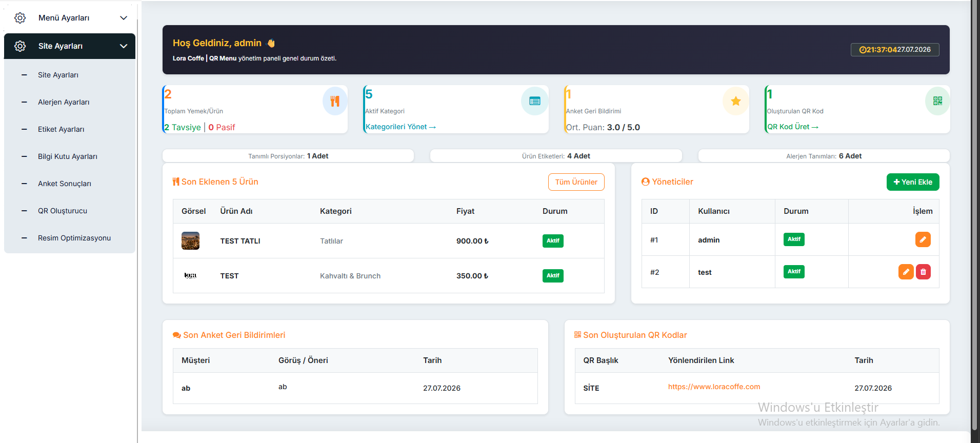Click the Aktif Kategori list icon
Image resolution: width=980 pixels, height=443 pixels.
[x=535, y=101]
